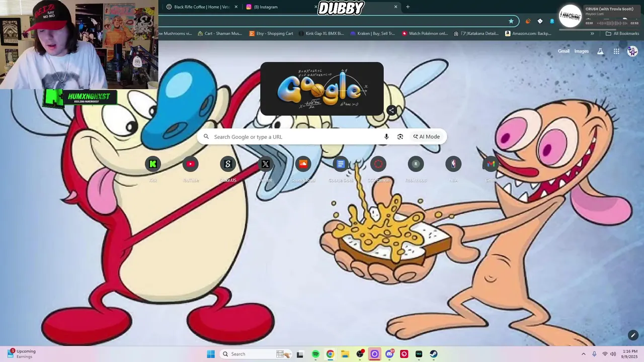Open a new browser tab
The image size is (644, 362).
[408, 7]
